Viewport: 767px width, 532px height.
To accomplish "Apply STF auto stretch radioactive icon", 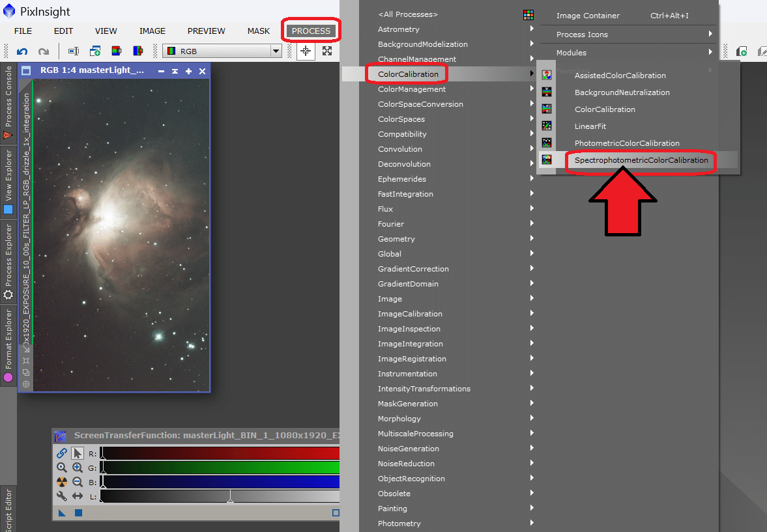I will tap(62, 482).
